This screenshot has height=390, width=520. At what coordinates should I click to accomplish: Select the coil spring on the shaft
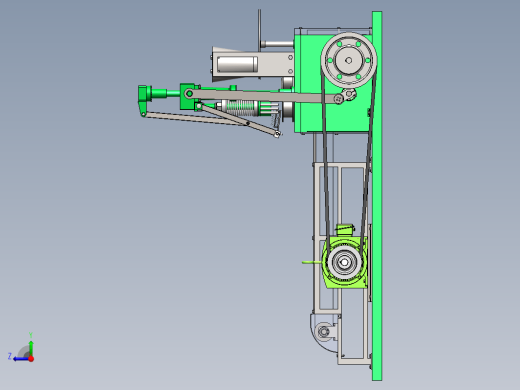pyautogui.click(x=242, y=108)
